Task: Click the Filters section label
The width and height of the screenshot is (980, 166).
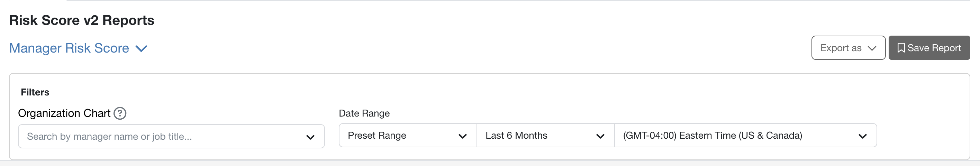Action: 35,92
